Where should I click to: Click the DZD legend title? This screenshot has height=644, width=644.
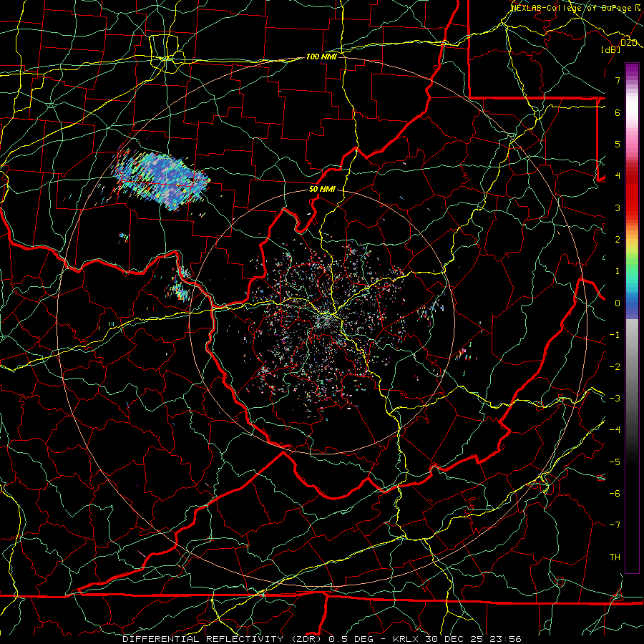tap(628, 43)
